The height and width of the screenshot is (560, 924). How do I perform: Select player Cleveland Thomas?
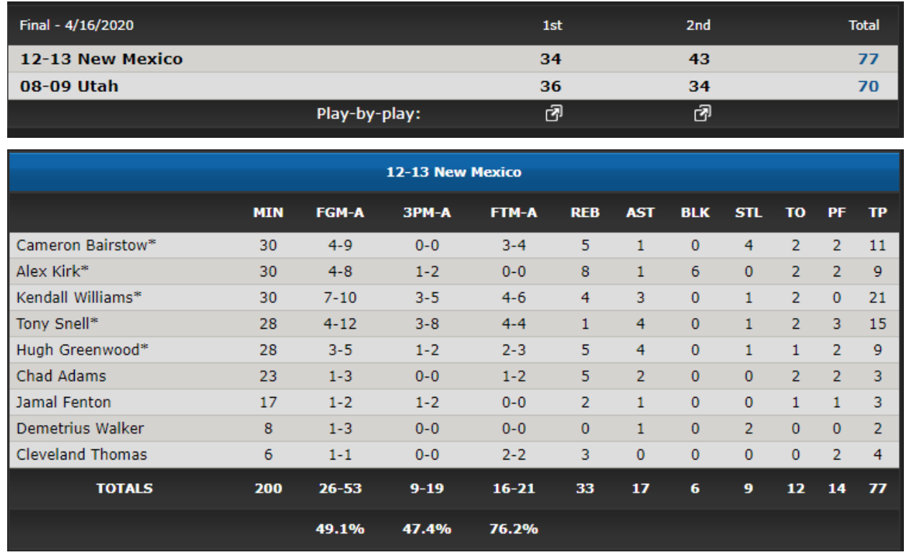tap(81, 454)
